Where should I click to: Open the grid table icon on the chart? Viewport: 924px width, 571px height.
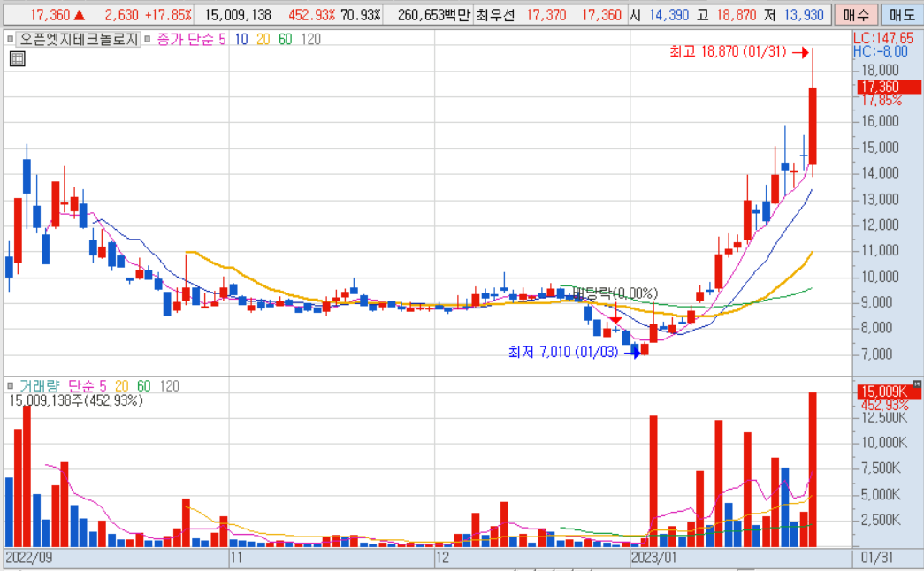[17, 58]
